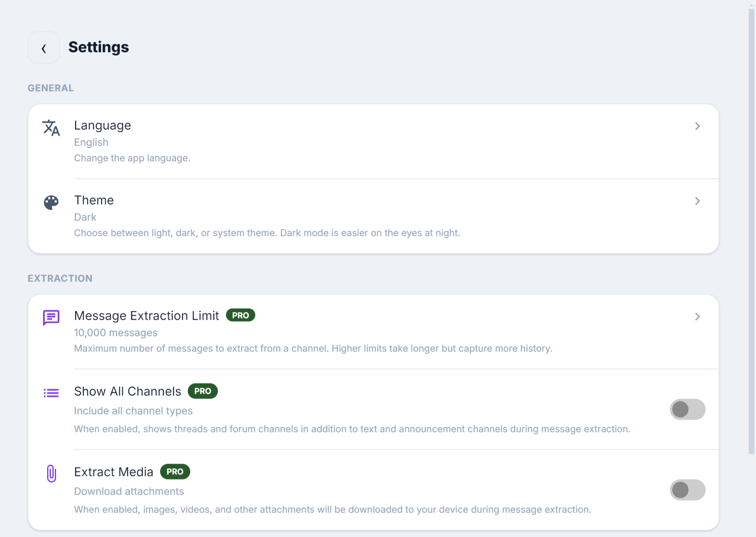Open the Theme setting row title
This screenshot has height=537, width=756.
coord(94,200)
